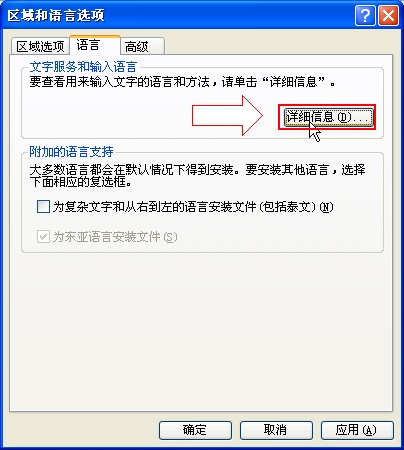Close the 区域和语言选项 dialog
This screenshot has width=404, height=450.
pyautogui.click(x=388, y=15)
